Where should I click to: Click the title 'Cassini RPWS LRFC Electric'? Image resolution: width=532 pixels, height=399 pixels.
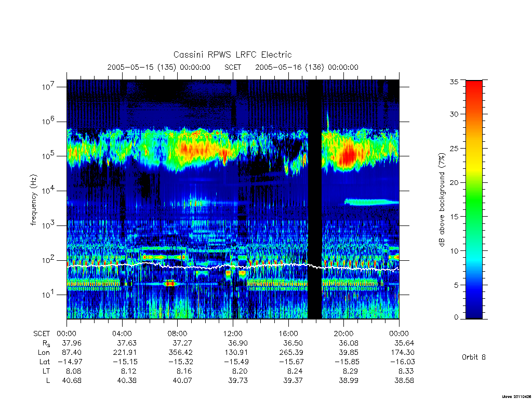pyautogui.click(x=232, y=55)
